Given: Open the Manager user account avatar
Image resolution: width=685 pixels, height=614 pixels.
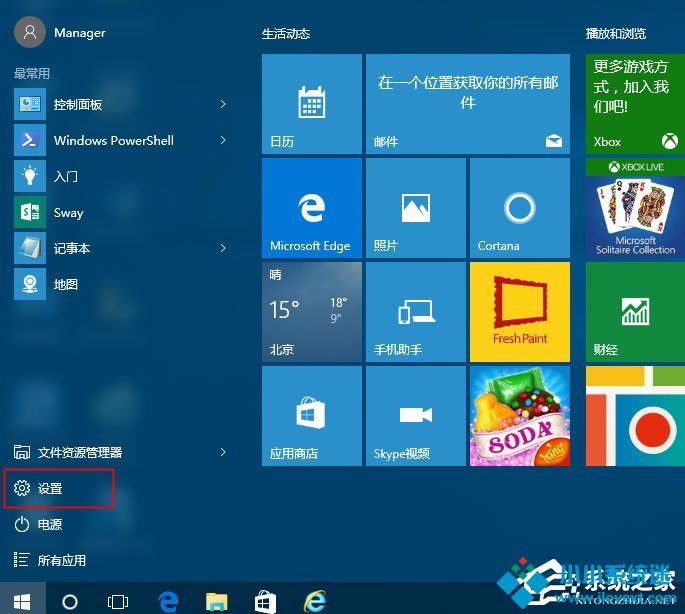Looking at the screenshot, I should pos(30,32).
